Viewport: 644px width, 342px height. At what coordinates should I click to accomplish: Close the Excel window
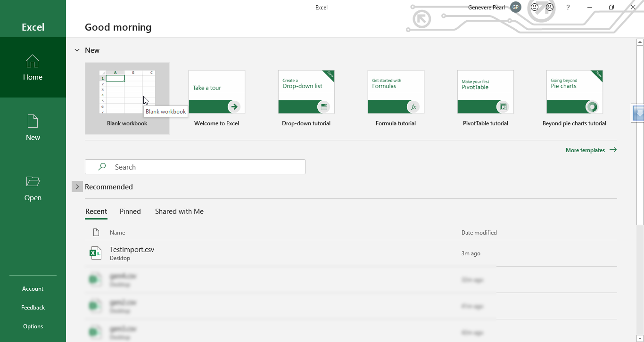pos(633,7)
